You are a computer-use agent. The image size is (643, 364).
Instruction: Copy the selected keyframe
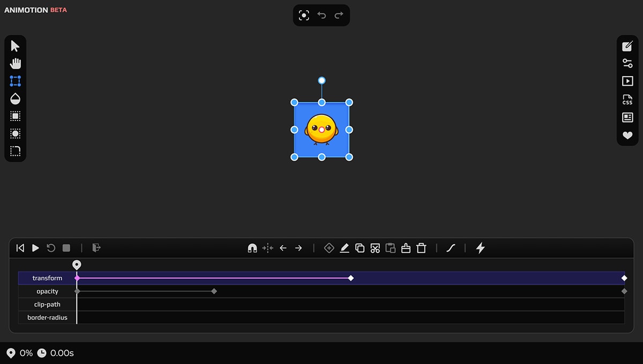tap(360, 248)
